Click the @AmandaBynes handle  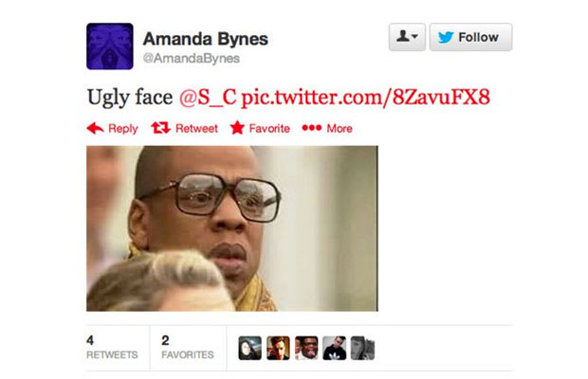192,59
